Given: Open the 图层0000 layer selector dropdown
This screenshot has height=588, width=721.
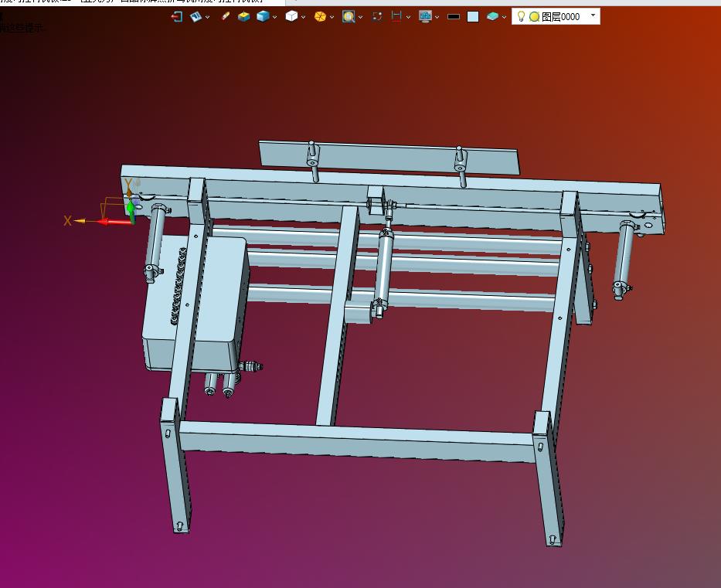Looking at the screenshot, I should 593,15.
